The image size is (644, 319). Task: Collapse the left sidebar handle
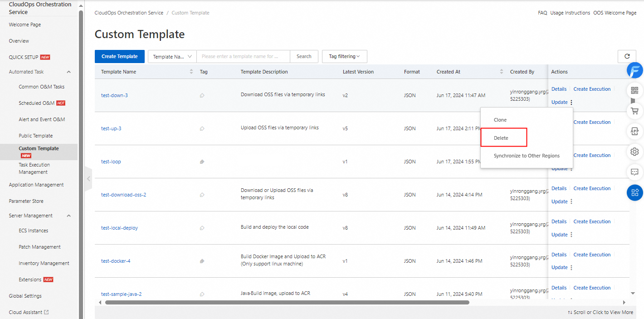click(x=88, y=179)
